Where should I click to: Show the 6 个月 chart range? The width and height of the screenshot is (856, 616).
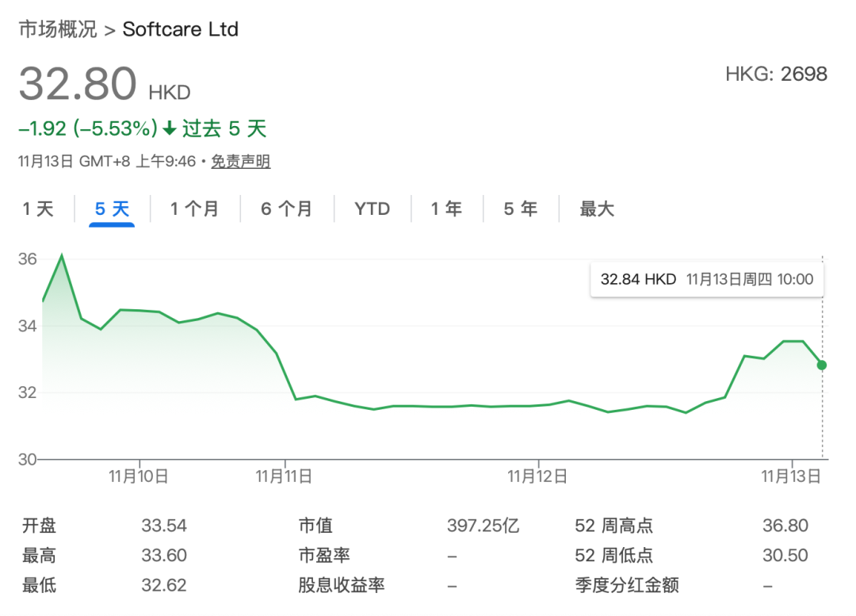286,209
